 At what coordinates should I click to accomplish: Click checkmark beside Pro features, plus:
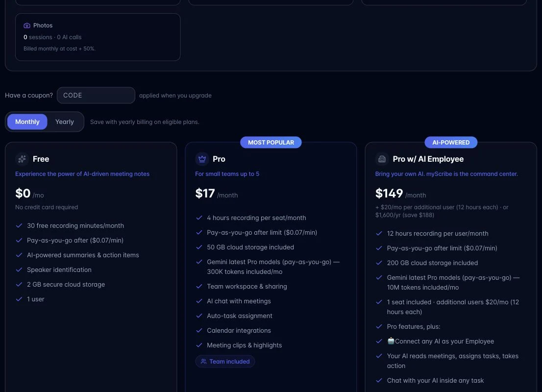tap(379, 326)
